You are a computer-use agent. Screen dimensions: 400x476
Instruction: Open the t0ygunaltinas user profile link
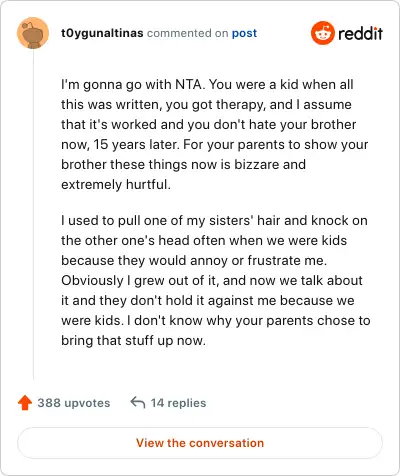pyautogui.click(x=102, y=33)
